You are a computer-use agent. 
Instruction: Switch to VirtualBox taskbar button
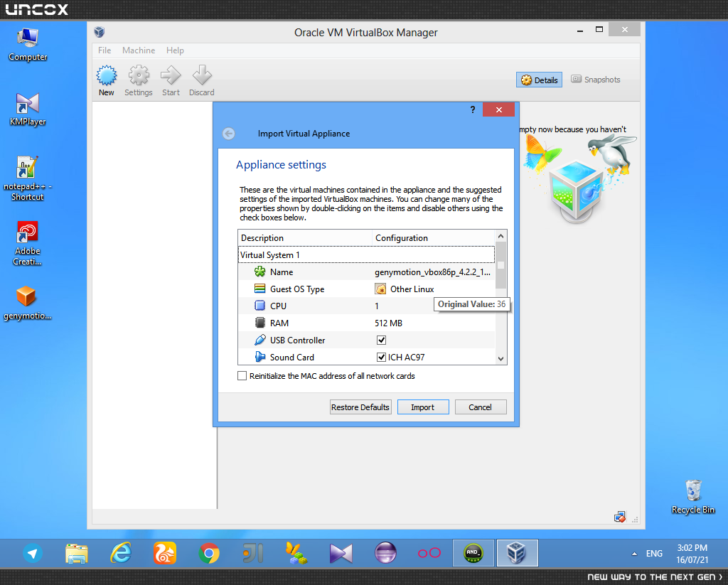click(x=518, y=553)
